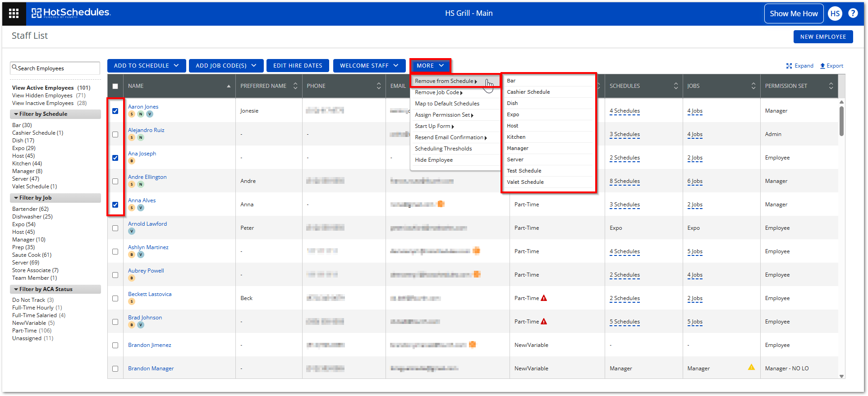Open Aaron Jones employee link

(x=143, y=107)
